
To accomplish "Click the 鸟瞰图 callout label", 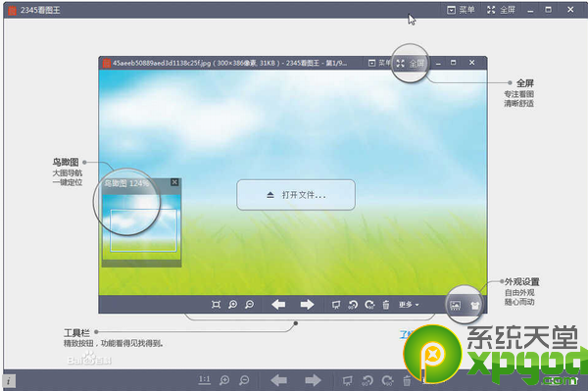I will (66, 163).
